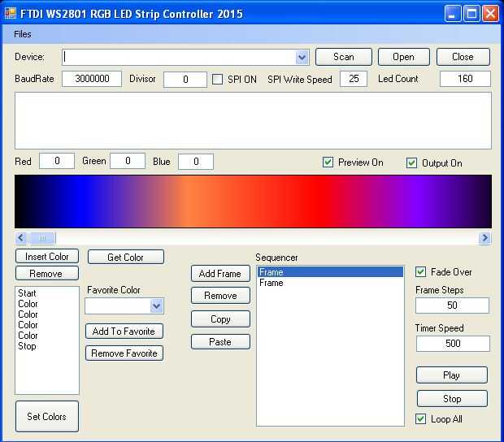Viewport: 504px width, 442px height.
Task: Click the Scan button
Action: (344, 57)
